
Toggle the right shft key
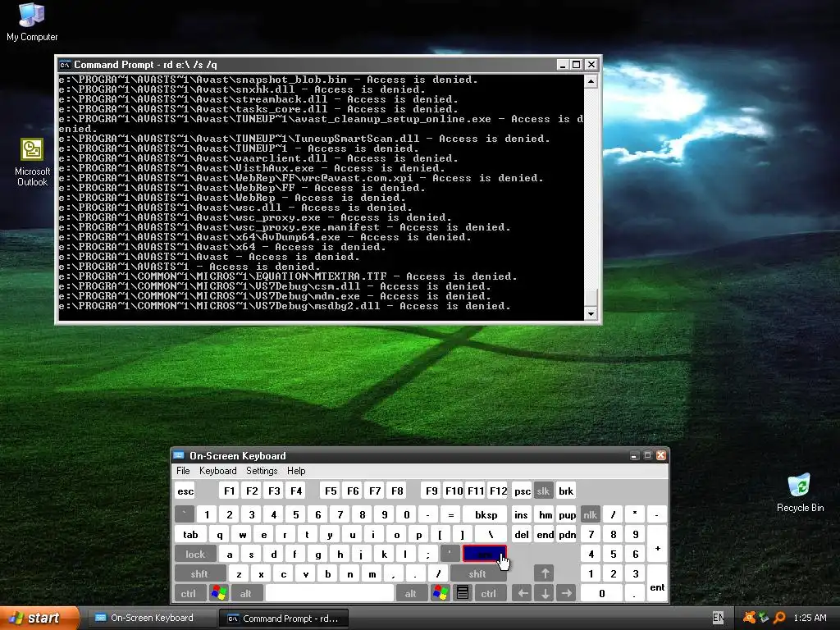[x=477, y=573]
